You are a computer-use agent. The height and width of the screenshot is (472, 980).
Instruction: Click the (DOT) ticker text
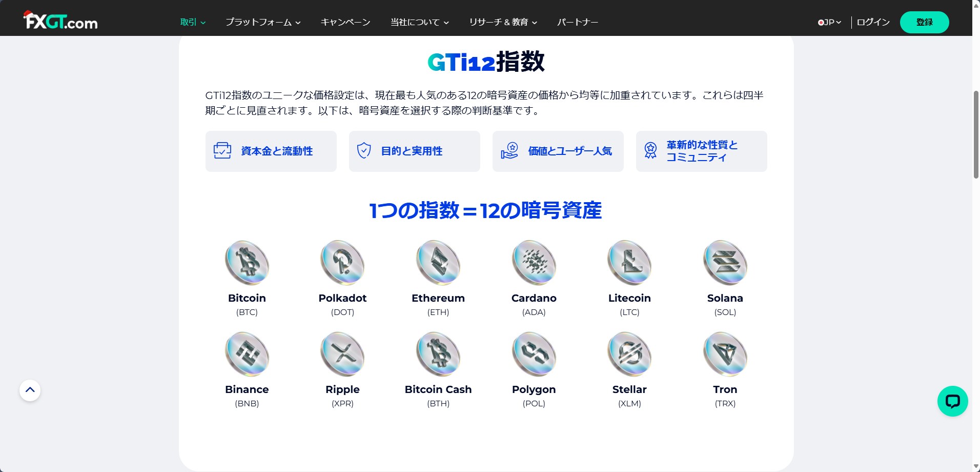(342, 312)
